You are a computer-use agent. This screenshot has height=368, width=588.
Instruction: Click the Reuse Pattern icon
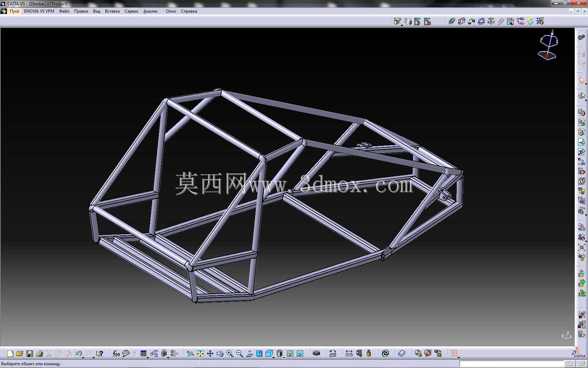tap(540, 21)
